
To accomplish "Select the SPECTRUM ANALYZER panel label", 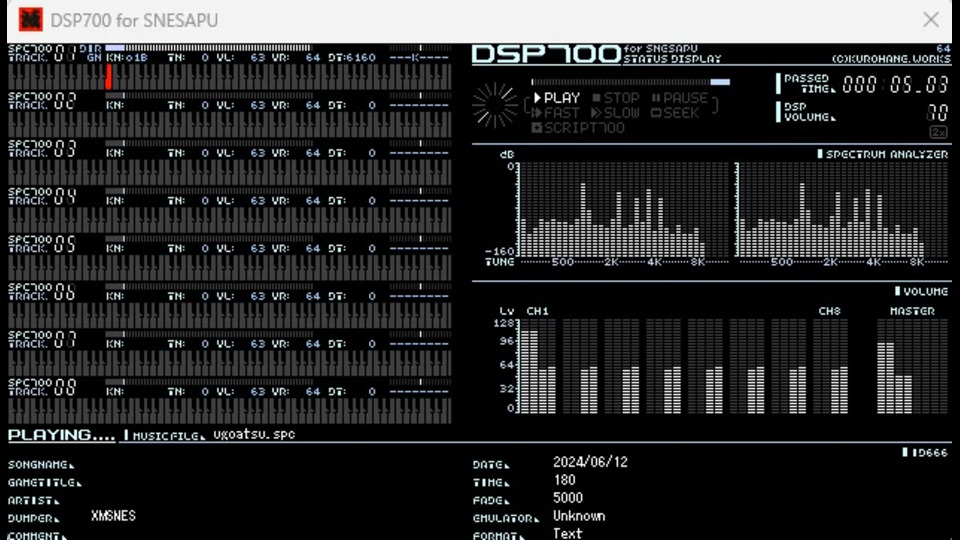I will tap(882, 154).
